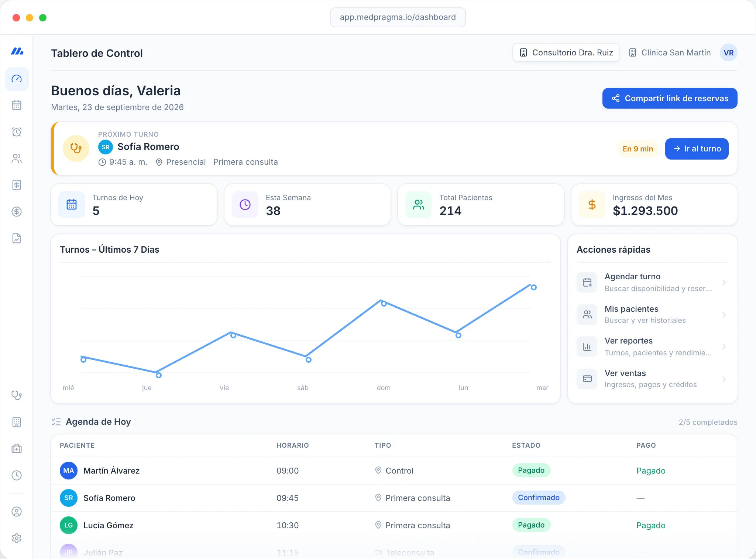Click the Turnos de Hoy card
Viewport: 756px width, 560px height.
[x=134, y=205]
